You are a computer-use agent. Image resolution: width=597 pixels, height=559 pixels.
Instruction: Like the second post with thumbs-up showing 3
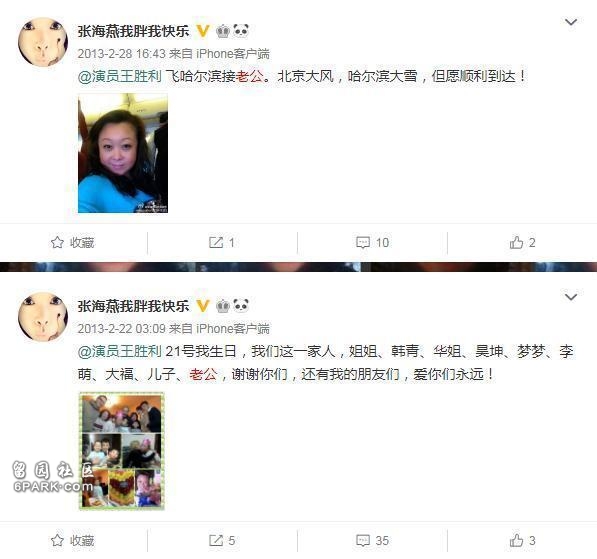[522, 540]
